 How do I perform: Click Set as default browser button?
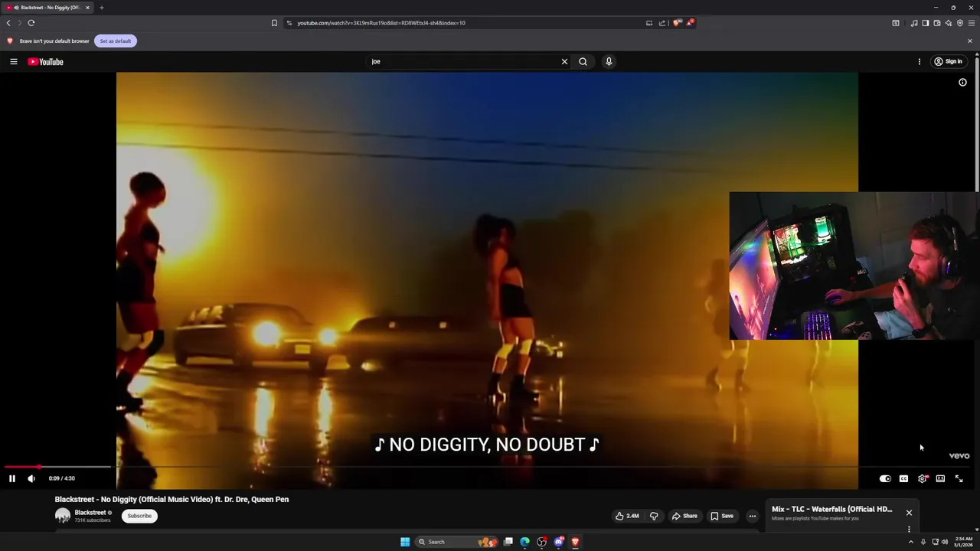(116, 41)
